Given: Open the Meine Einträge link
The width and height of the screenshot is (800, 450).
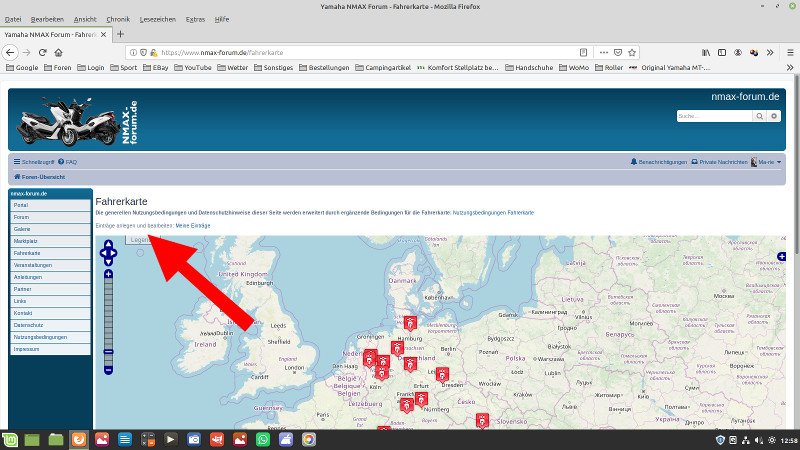Looking at the screenshot, I should [x=193, y=226].
